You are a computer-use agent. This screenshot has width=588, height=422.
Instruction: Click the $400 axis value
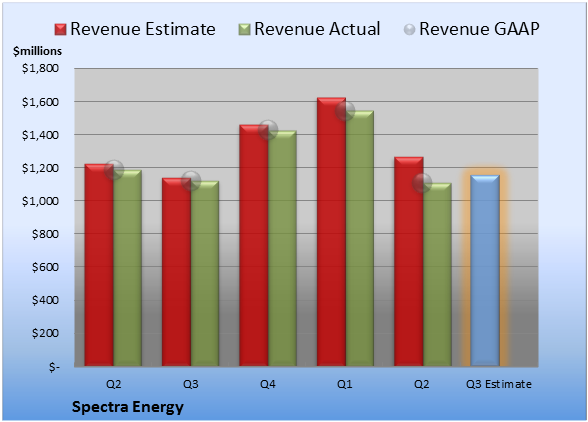pos(45,300)
